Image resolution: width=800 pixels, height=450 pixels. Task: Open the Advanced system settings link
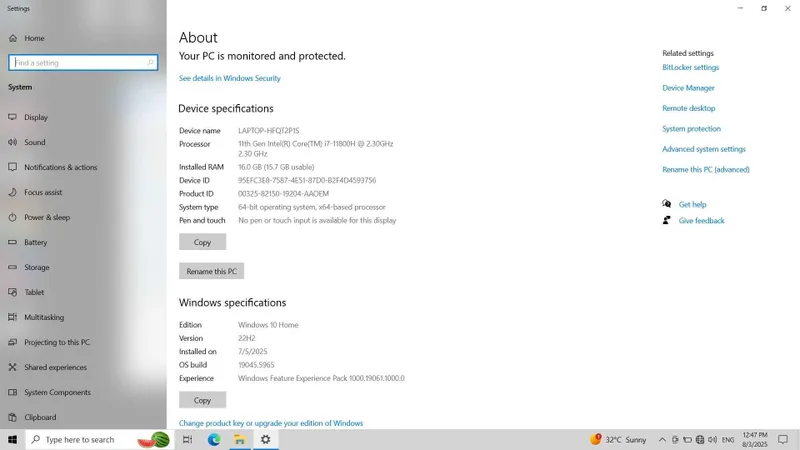click(704, 149)
